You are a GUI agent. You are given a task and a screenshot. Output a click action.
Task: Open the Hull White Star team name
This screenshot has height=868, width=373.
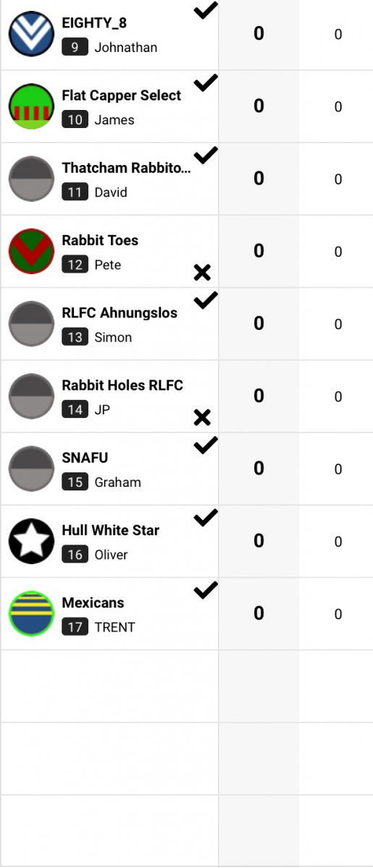(x=111, y=530)
